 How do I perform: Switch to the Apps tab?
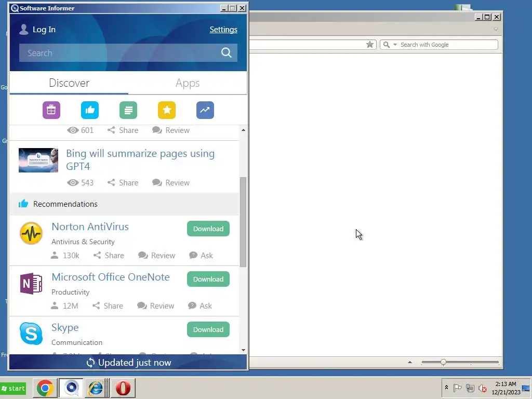(x=188, y=83)
